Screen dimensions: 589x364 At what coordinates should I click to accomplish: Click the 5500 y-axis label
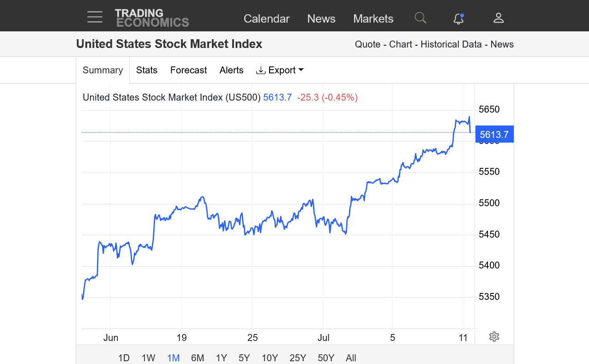tap(489, 203)
